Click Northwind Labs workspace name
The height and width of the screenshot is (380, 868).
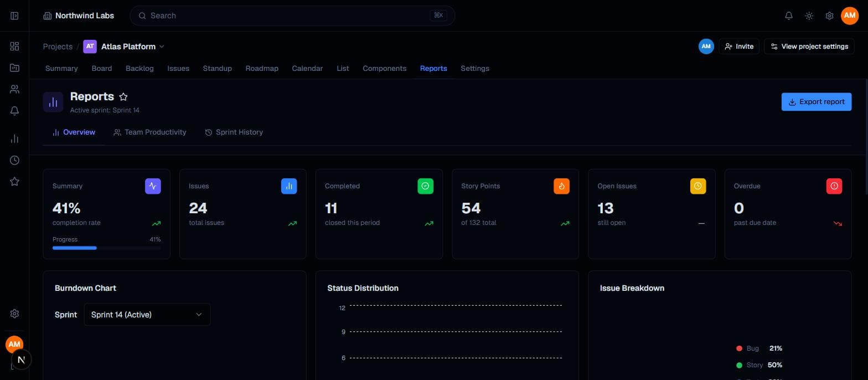click(85, 16)
